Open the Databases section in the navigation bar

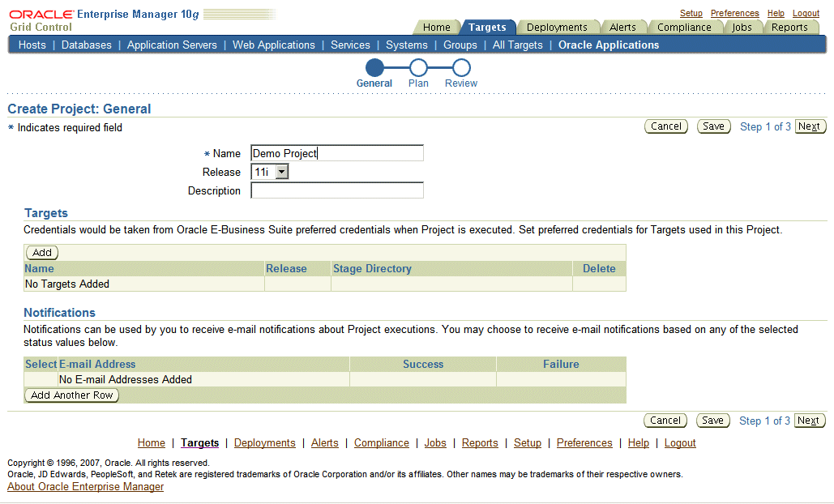87,45
